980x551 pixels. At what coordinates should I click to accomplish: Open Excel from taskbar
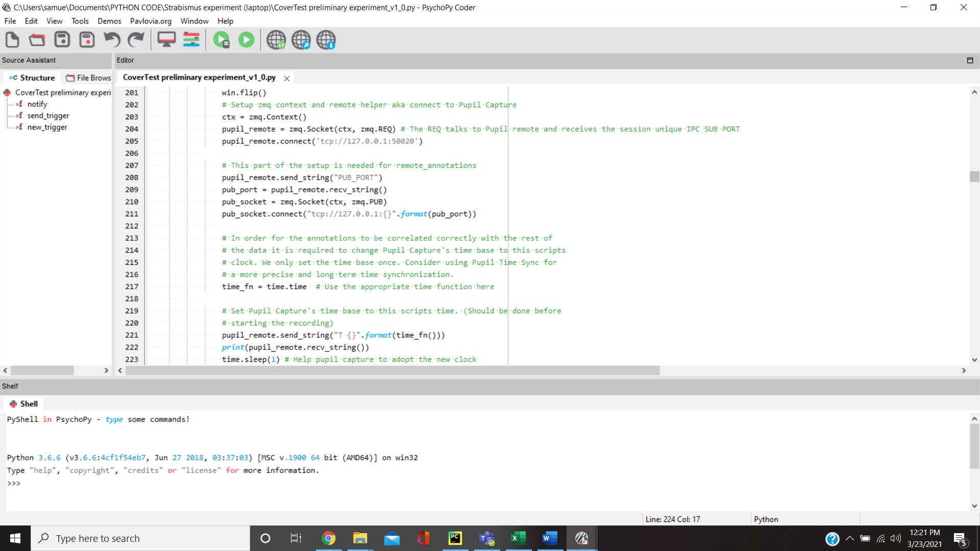[518, 538]
